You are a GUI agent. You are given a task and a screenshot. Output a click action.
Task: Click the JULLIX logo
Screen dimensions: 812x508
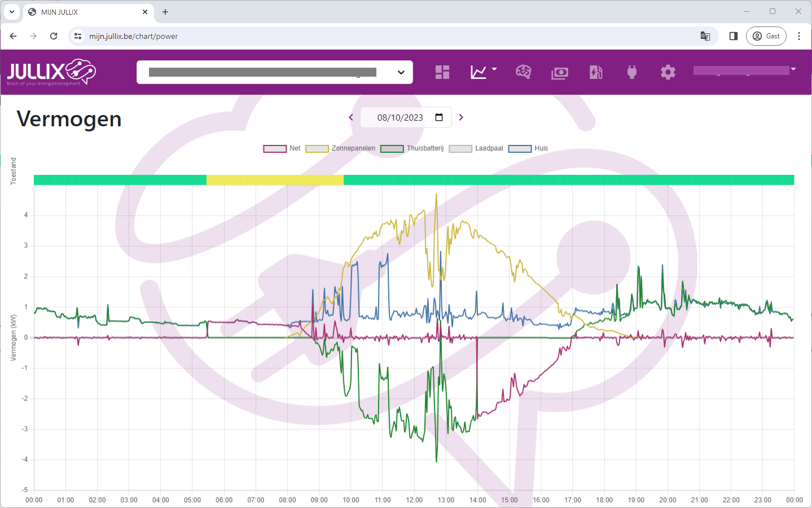(51, 72)
